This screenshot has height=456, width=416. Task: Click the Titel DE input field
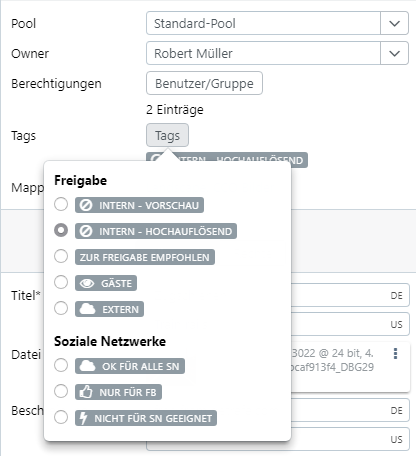coord(350,295)
